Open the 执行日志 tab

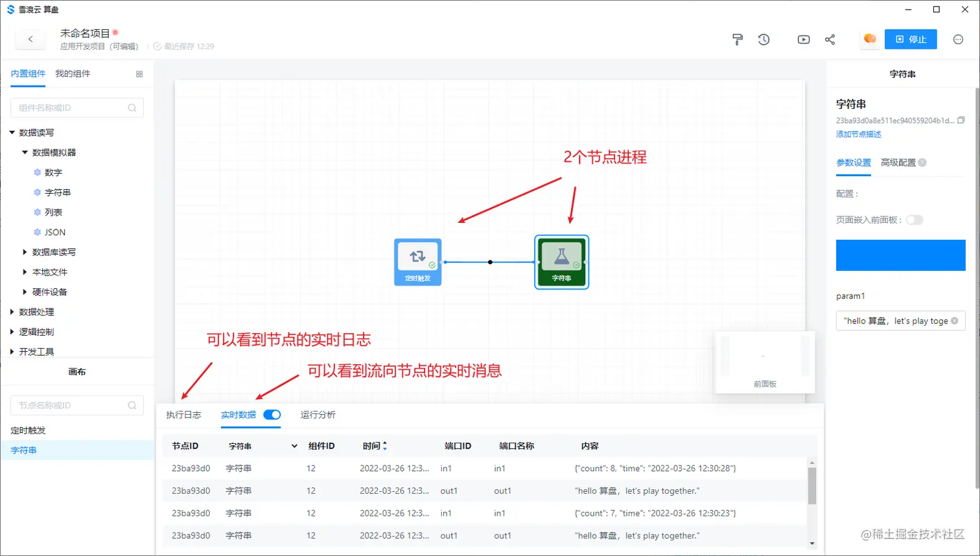click(x=183, y=415)
